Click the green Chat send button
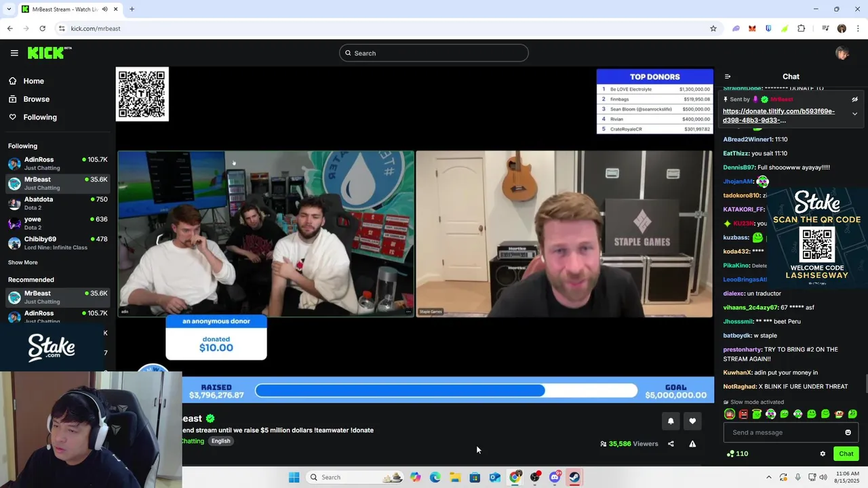This screenshot has height=488, width=868. point(846,454)
